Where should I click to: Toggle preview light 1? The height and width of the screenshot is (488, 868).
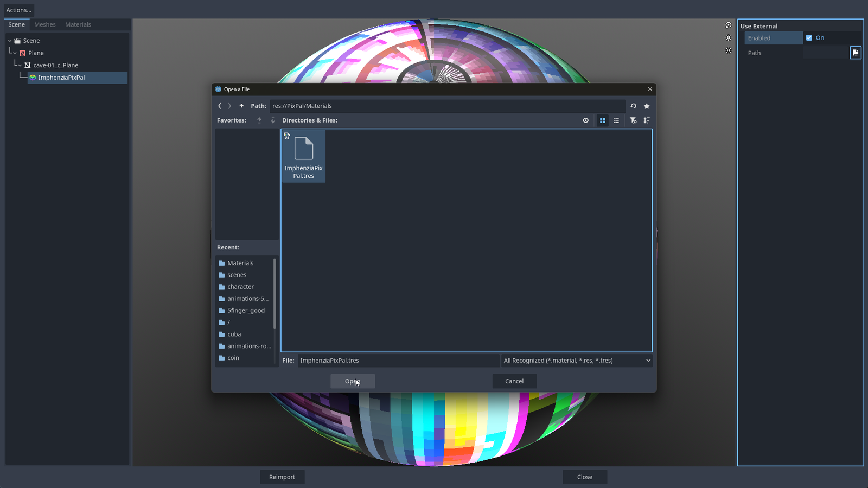click(x=729, y=38)
